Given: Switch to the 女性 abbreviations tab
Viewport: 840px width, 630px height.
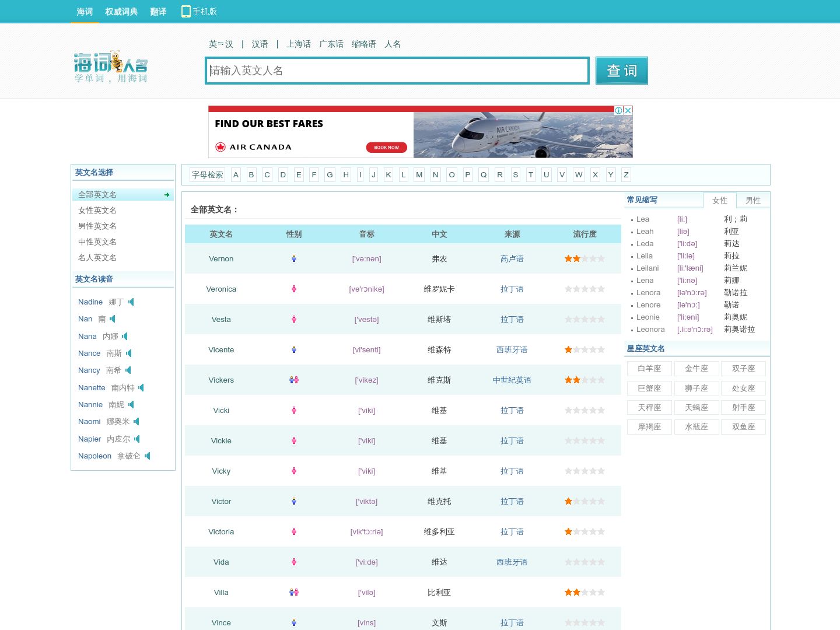Looking at the screenshot, I should (720, 200).
